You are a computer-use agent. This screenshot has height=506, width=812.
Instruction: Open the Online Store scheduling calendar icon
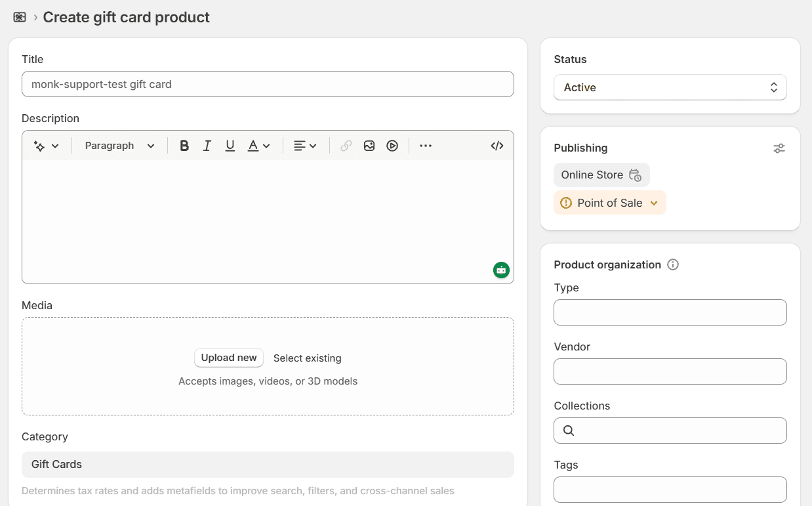click(635, 175)
